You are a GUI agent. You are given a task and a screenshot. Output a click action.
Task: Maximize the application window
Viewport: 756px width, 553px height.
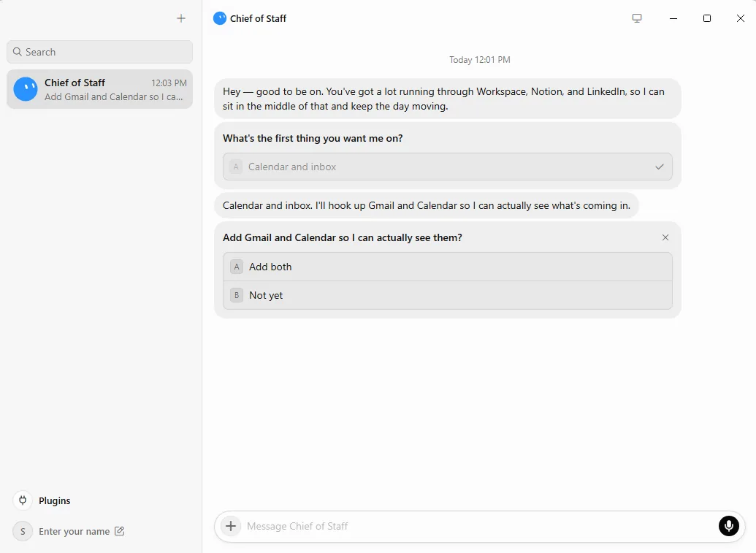point(707,18)
